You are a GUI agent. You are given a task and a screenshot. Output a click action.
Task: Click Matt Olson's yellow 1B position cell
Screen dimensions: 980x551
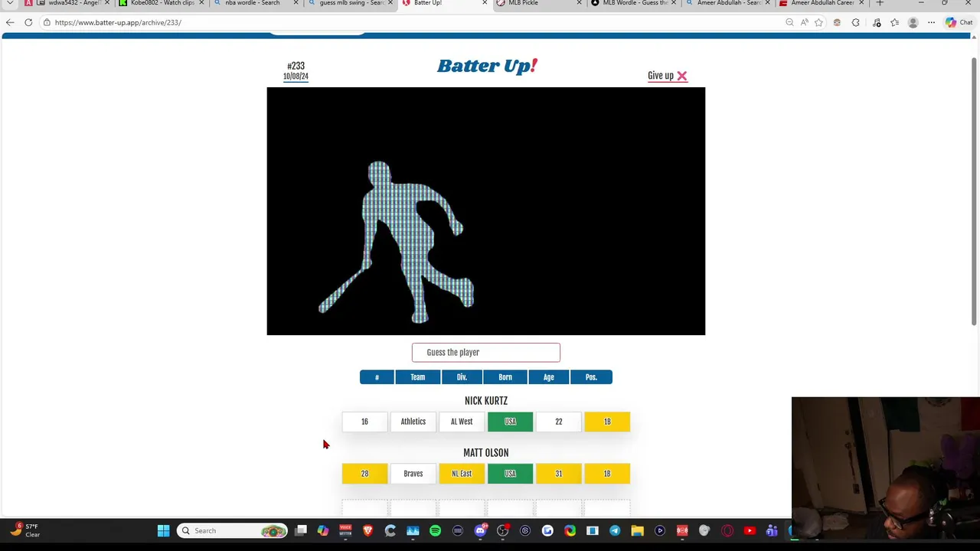(x=607, y=474)
